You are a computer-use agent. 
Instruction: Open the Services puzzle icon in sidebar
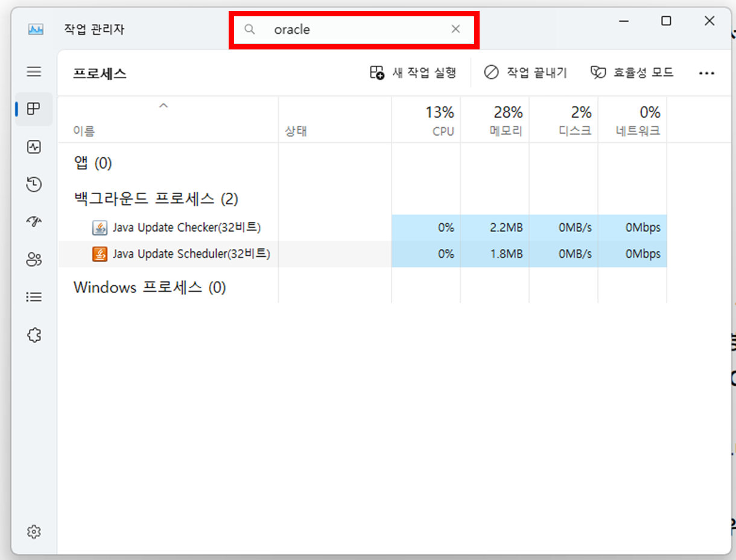(34, 335)
